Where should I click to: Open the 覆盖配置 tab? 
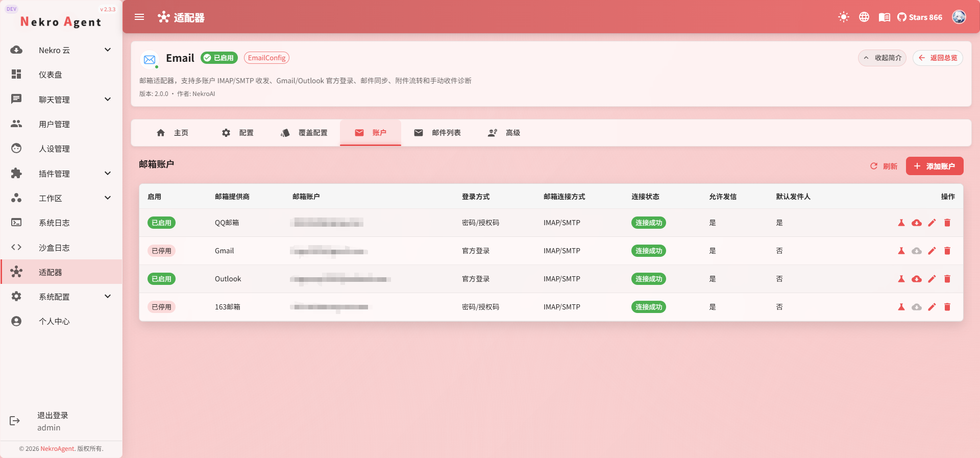point(304,133)
